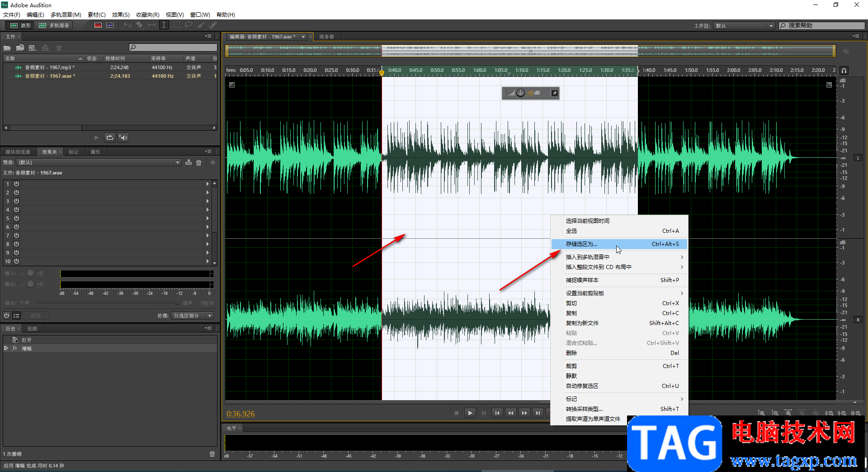Screen dimensions: 868x472
Task: Click the fast forward button in transport
Action: pos(524,413)
